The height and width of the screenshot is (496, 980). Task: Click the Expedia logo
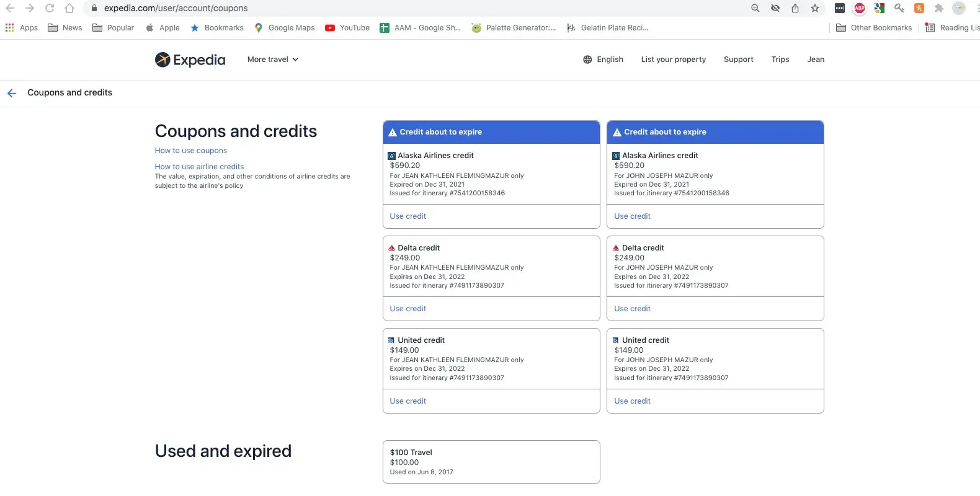(x=190, y=60)
